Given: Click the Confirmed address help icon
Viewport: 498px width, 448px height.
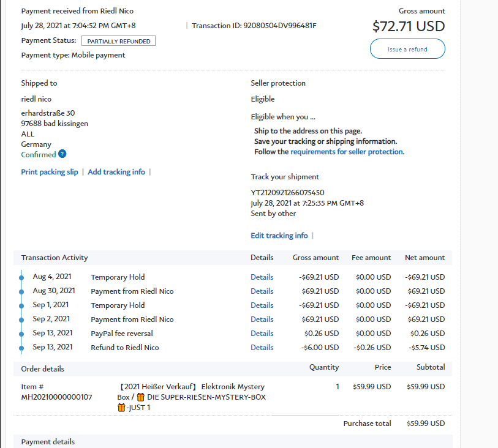Looking at the screenshot, I should point(62,155).
